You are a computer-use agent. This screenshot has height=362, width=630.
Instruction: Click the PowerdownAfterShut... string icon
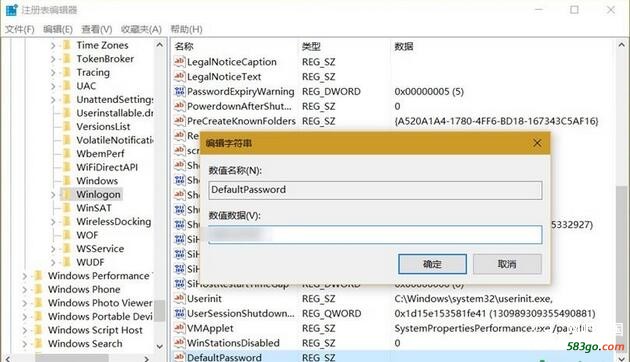pos(179,106)
